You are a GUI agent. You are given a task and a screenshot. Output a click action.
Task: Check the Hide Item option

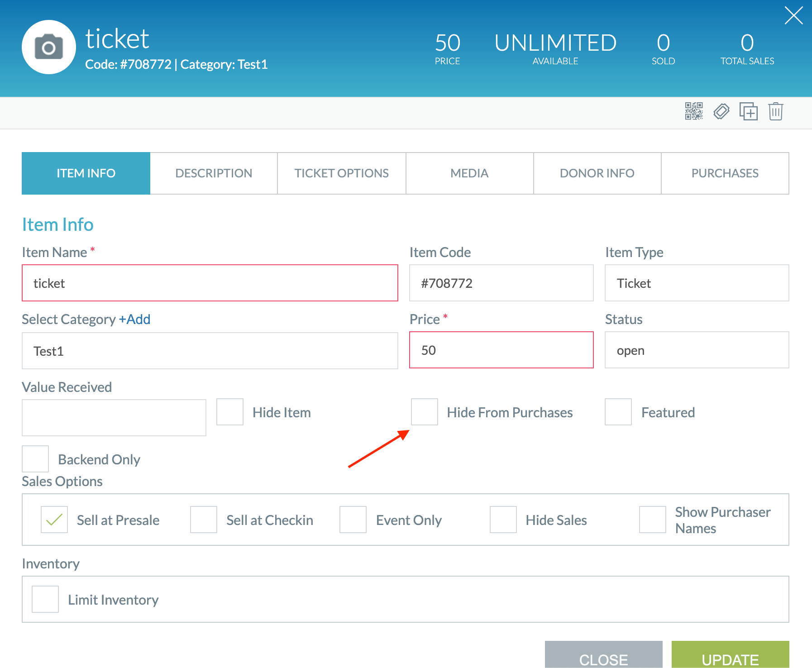pos(229,412)
